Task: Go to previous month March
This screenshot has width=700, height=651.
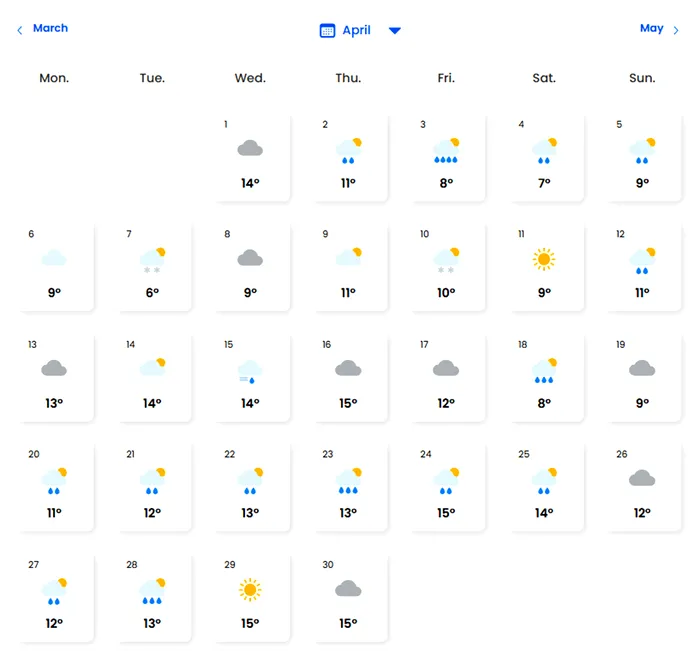Action: [x=50, y=28]
